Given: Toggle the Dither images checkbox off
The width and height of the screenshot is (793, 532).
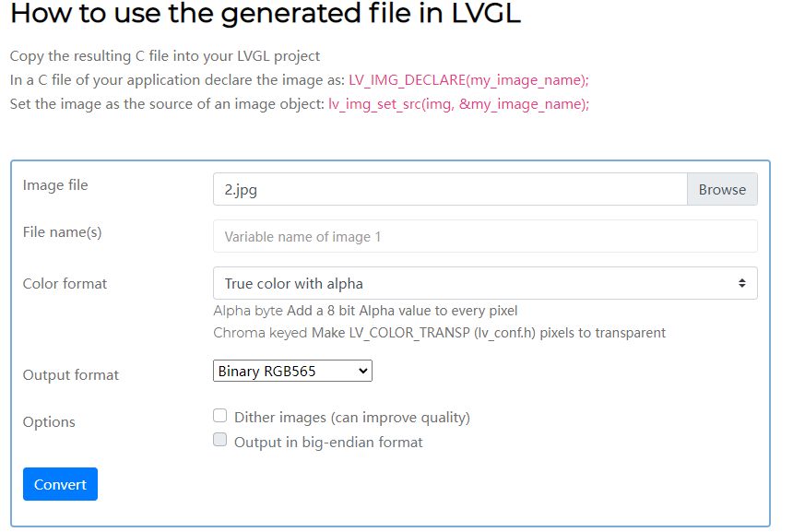Looking at the screenshot, I should tap(219, 415).
